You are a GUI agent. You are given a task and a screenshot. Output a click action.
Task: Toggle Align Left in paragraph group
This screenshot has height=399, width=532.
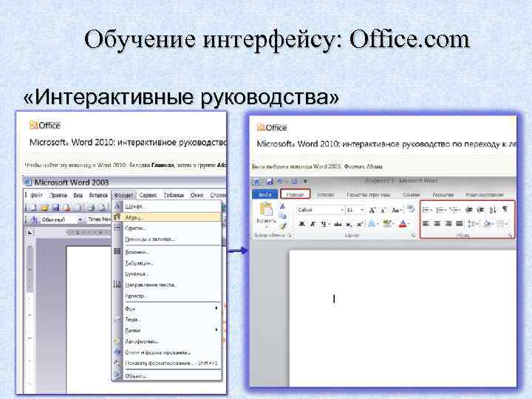tap(426, 224)
